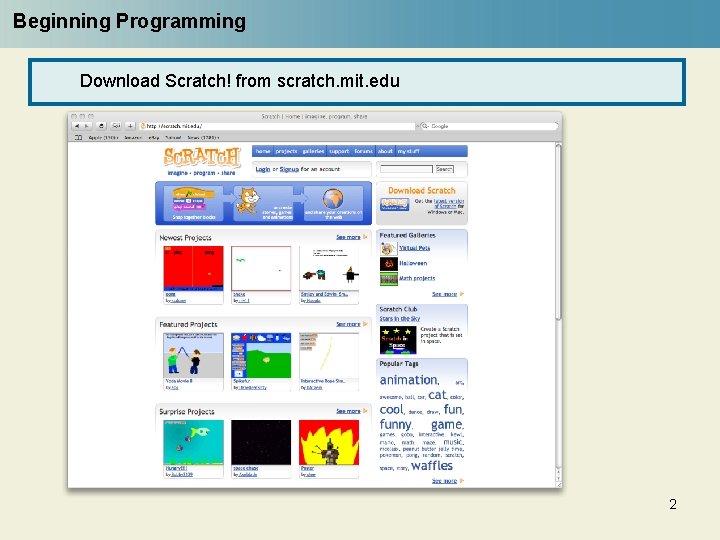Screen dimensions: 720x540
Task: Open the home tab on Scratch nav
Action: click(263, 151)
